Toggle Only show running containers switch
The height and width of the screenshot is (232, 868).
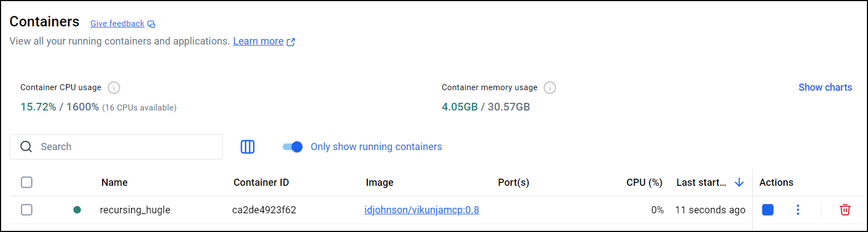pyautogui.click(x=293, y=147)
